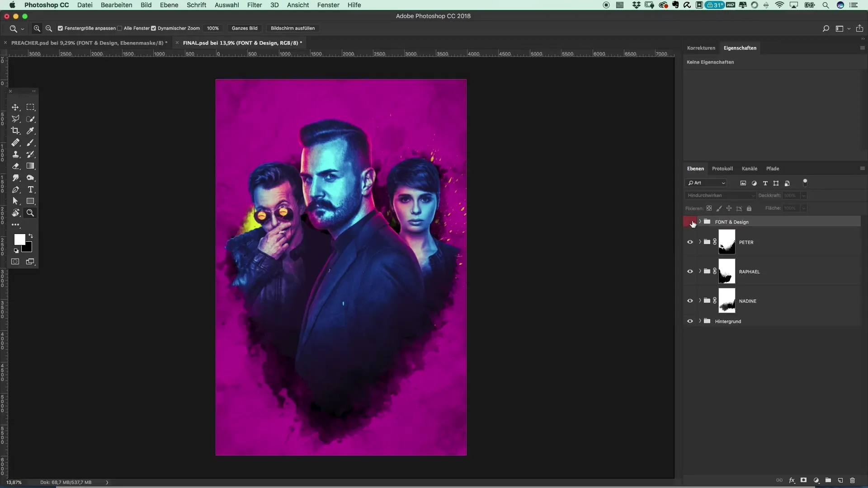Add a layer style using fx
Screen dimensions: 868x488
click(x=792, y=481)
